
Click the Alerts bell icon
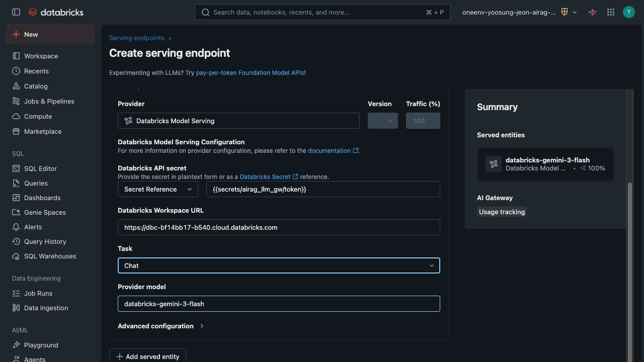[x=16, y=227]
